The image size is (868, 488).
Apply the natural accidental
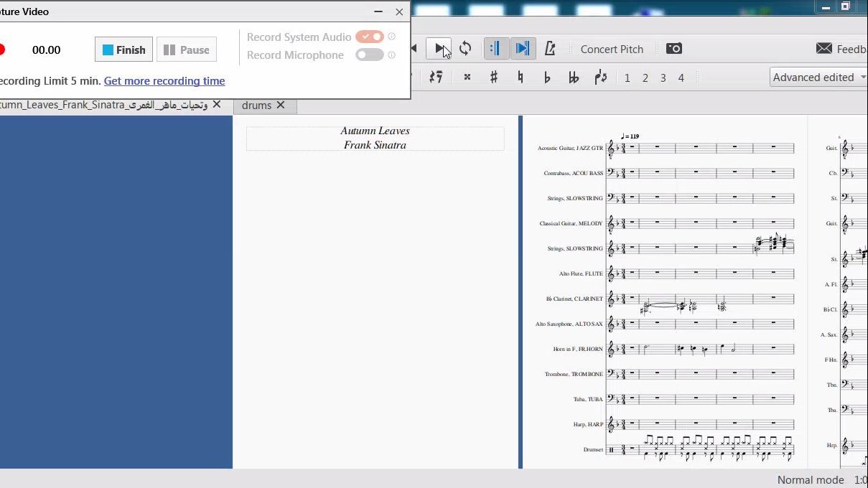tap(521, 78)
